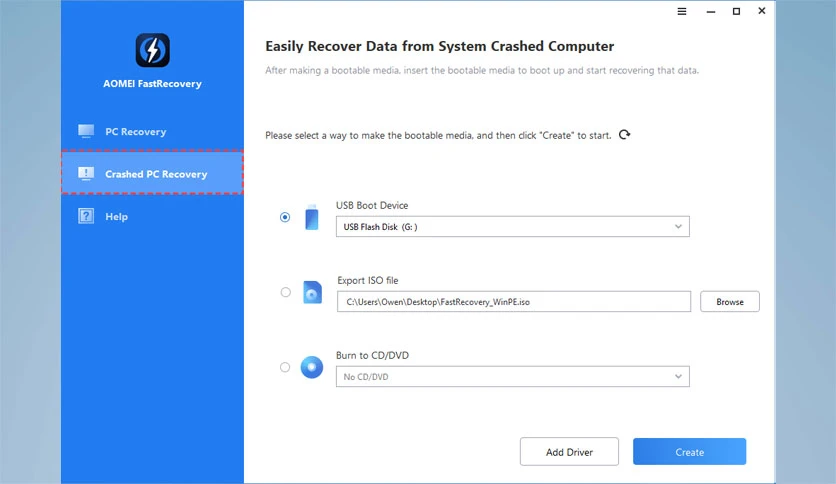Click the Easily Recover Data heading
This screenshot has height=484, width=836.
440,46
